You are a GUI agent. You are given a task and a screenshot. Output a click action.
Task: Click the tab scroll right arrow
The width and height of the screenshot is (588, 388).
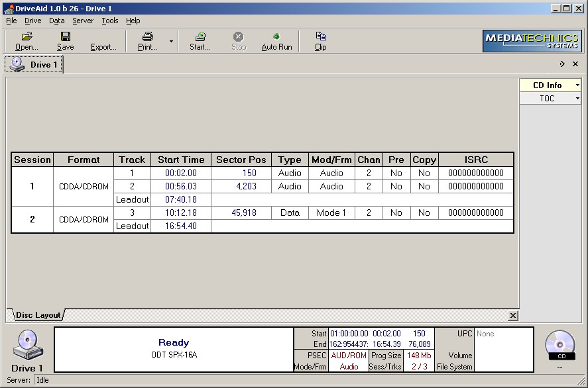[x=562, y=64]
